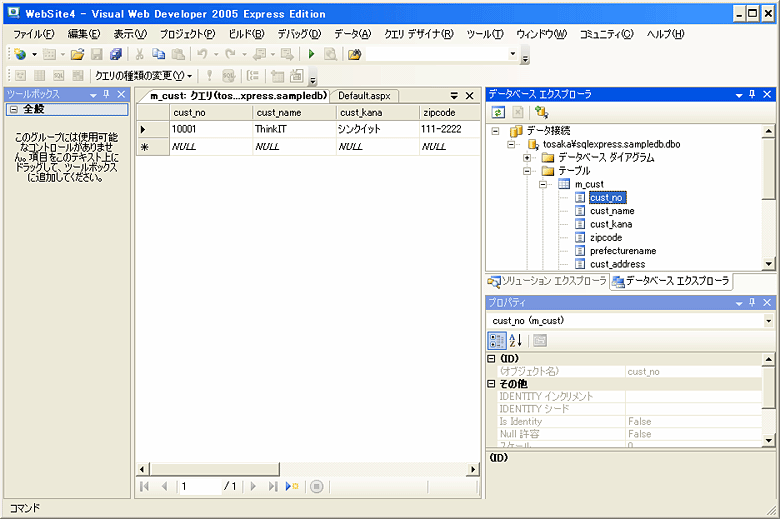The image size is (780, 519).
Task: Expand the データベース ダイアグラム folder
Action: pos(527,158)
